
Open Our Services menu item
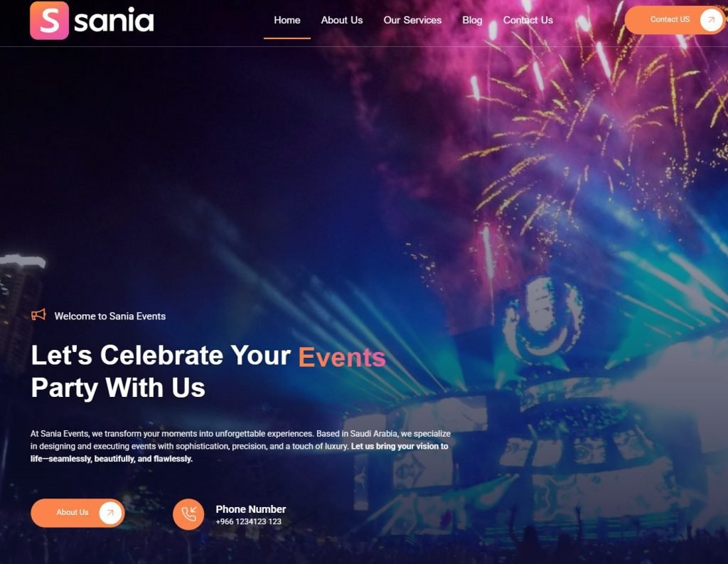(412, 21)
